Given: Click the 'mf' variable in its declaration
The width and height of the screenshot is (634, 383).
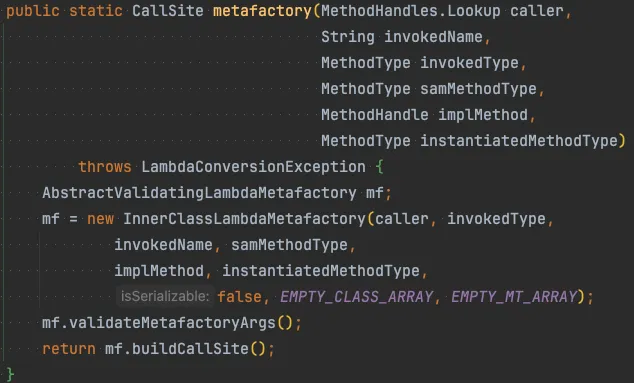Looking at the screenshot, I should point(374,193).
